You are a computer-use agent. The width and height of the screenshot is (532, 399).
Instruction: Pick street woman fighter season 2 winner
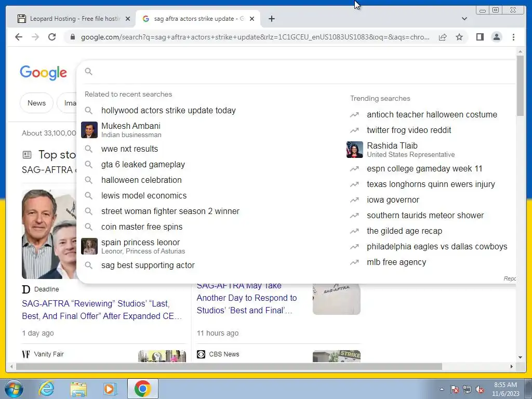click(170, 211)
